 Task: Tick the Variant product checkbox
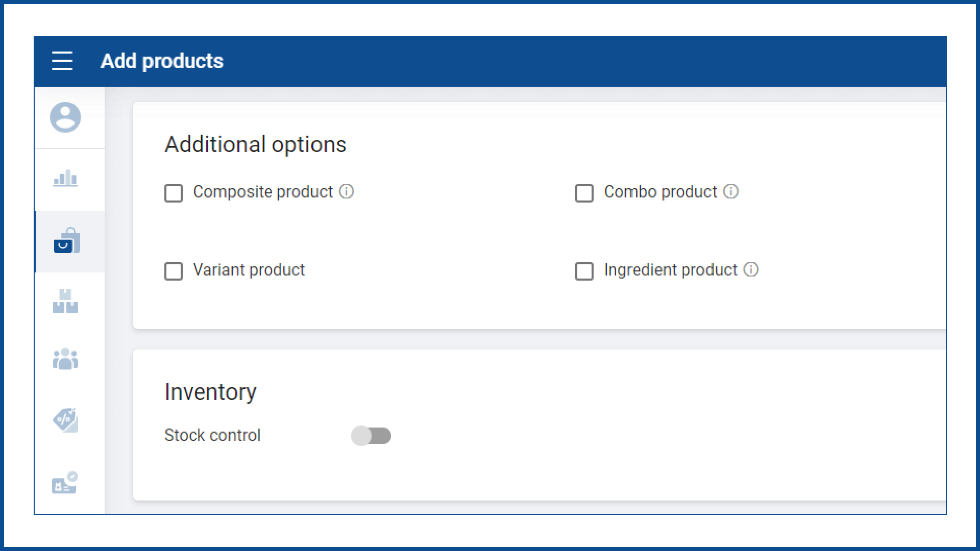tap(174, 271)
